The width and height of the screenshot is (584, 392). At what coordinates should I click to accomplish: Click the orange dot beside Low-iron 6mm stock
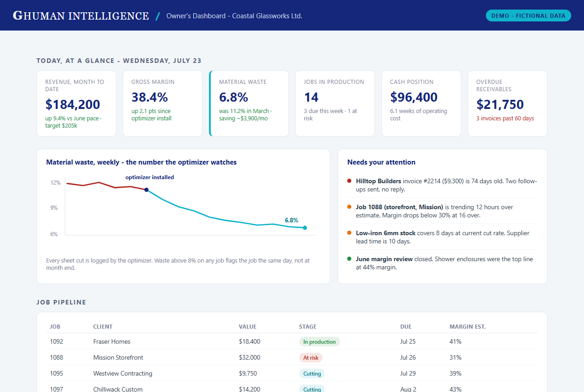(349, 233)
